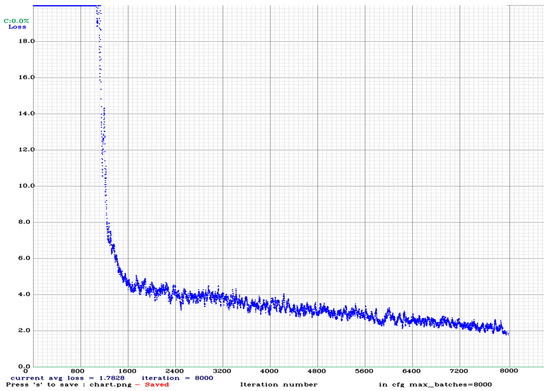This screenshot has width=550, height=391.
Task: Click the 1600 iteration tick label
Action: coord(127,371)
